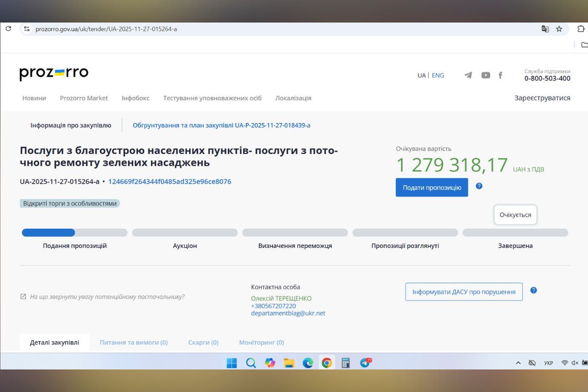Viewport: 588px width, 392px height.
Task: Switch the site language to ENG
Action: pyautogui.click(x=438, y=75)
